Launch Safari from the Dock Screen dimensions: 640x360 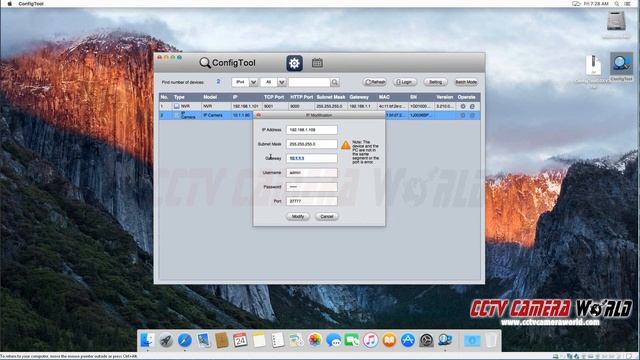(184, 340)
